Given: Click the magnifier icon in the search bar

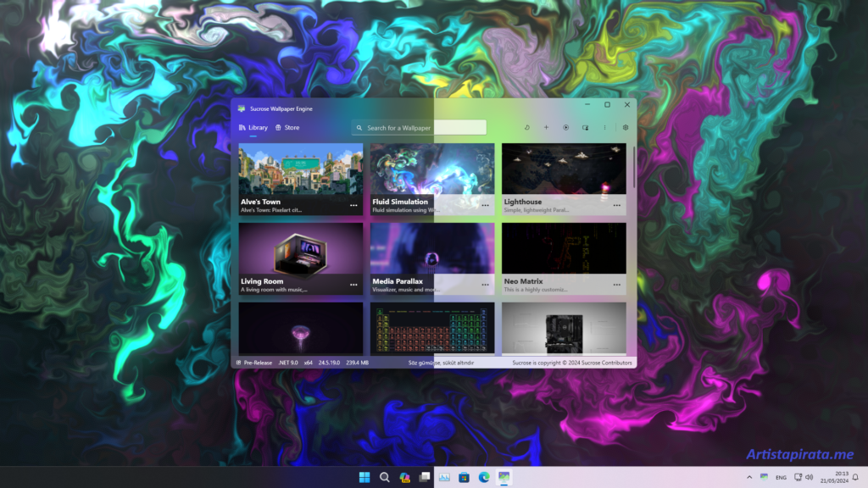Looking at the screenshot, I should pos(359,127).
